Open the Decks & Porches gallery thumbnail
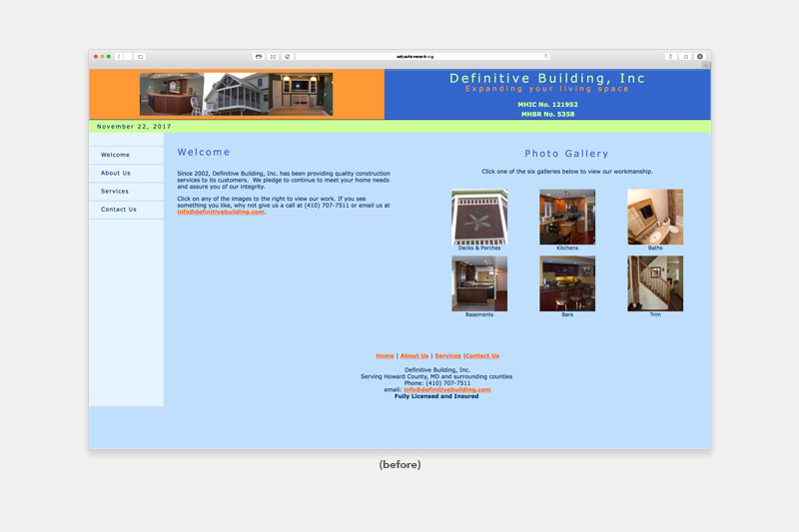 click(x=479, y=217)
